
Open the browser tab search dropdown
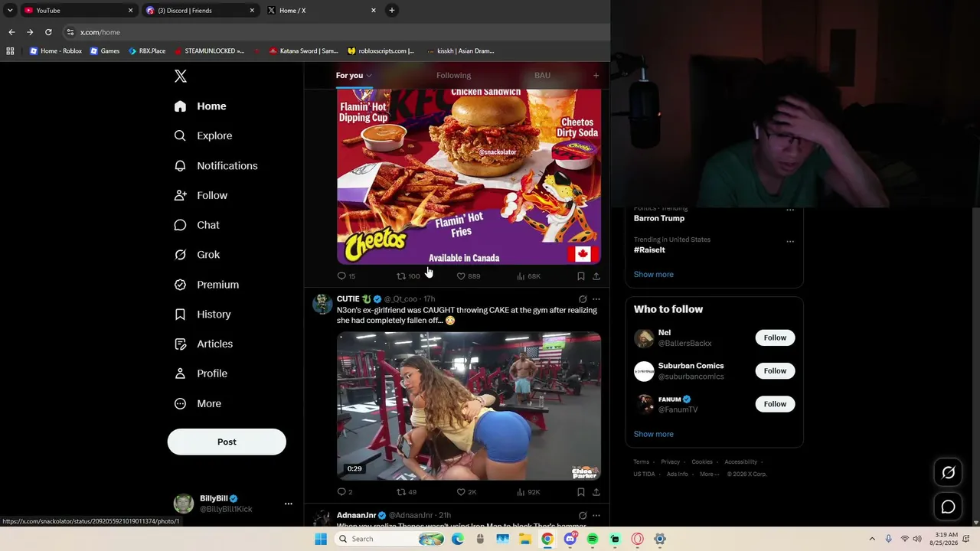(10, 10)
